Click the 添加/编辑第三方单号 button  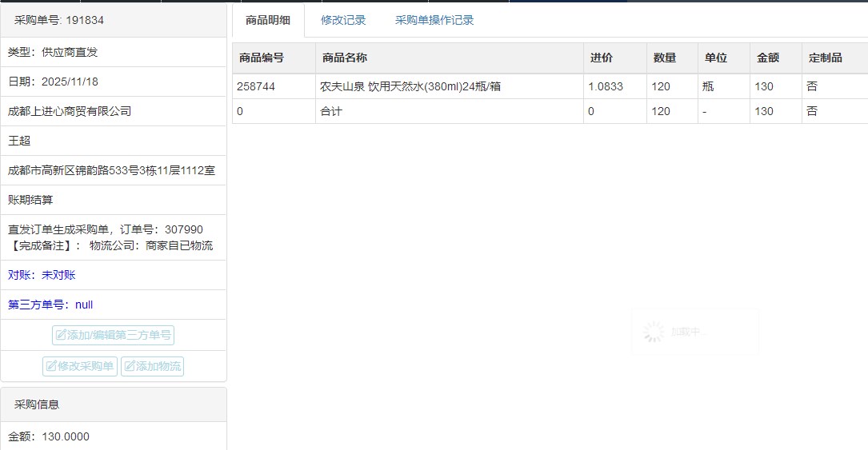pyautogui.click(x=113, y=335)
